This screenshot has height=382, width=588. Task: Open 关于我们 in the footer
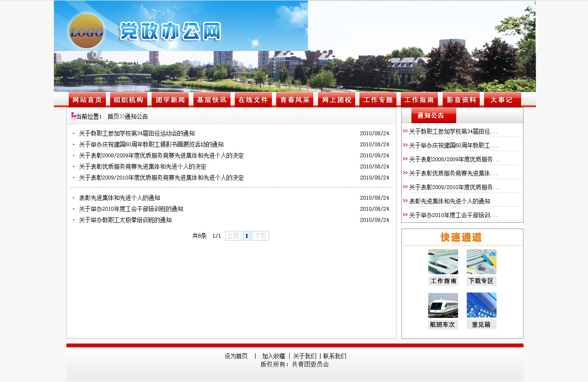pyautogui.click(x=305, y=356)
